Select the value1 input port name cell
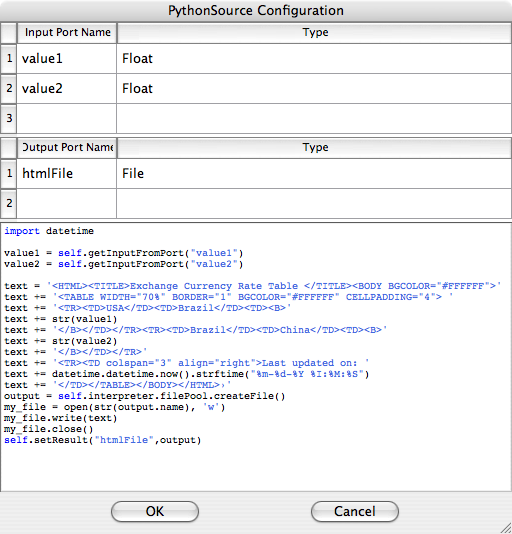This screenshot has width=512, height=534. (66, 59)
